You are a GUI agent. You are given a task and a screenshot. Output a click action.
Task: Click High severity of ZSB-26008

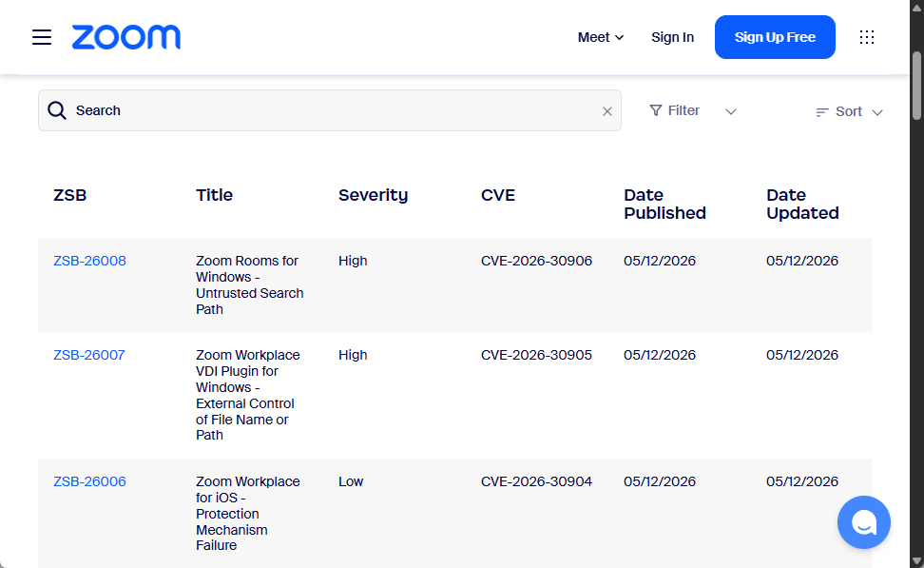tap(353, 261)
